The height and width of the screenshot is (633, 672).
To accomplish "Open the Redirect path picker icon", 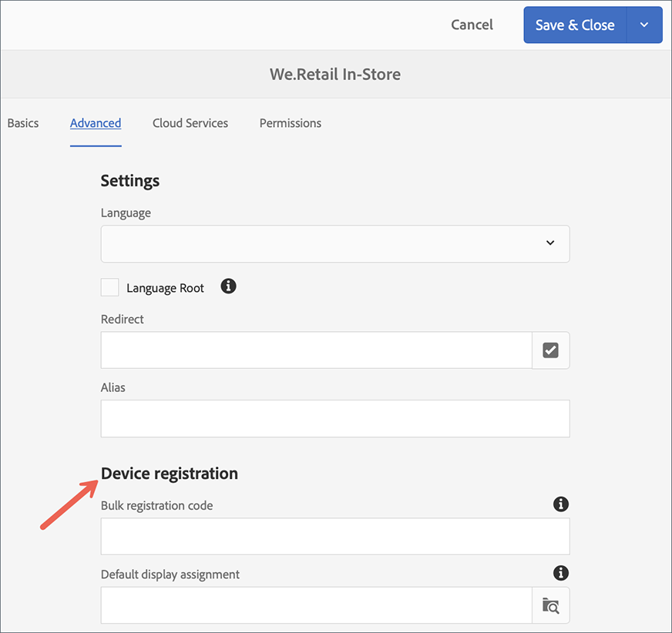I will [550, 350].
